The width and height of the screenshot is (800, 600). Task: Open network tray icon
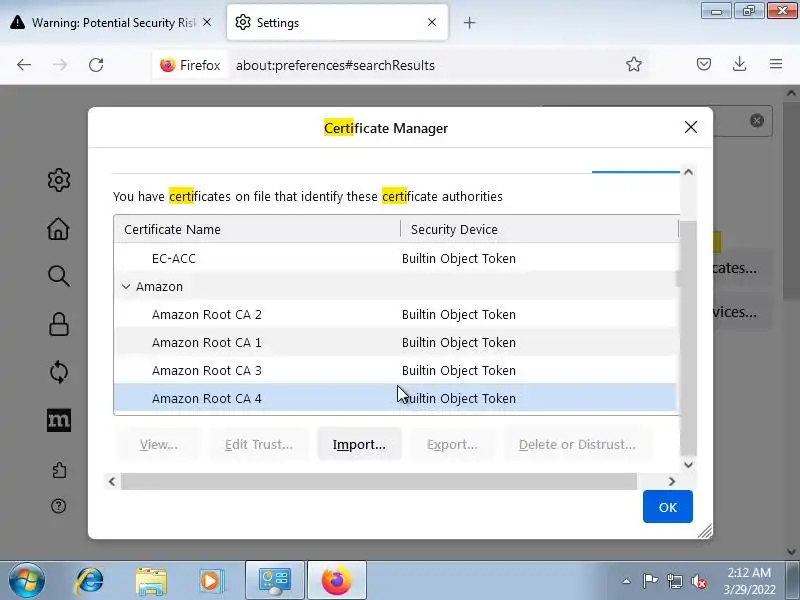point(674,581)
